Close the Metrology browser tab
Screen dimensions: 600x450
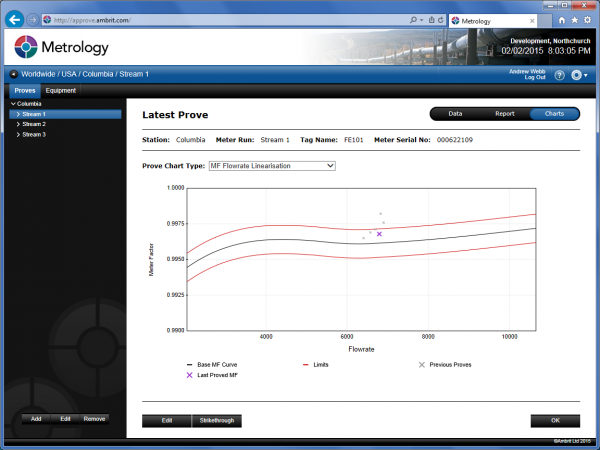pos(532,21)
